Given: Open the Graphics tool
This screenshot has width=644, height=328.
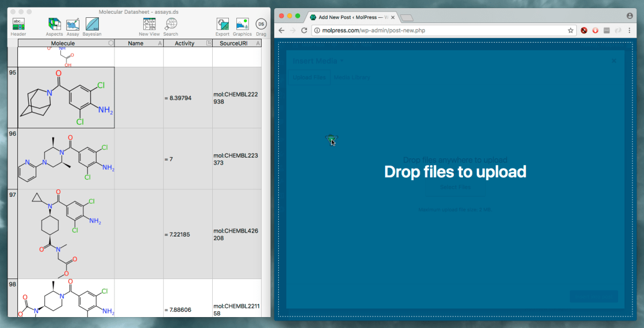Looking at the screenshot, I should click(242, 24).
